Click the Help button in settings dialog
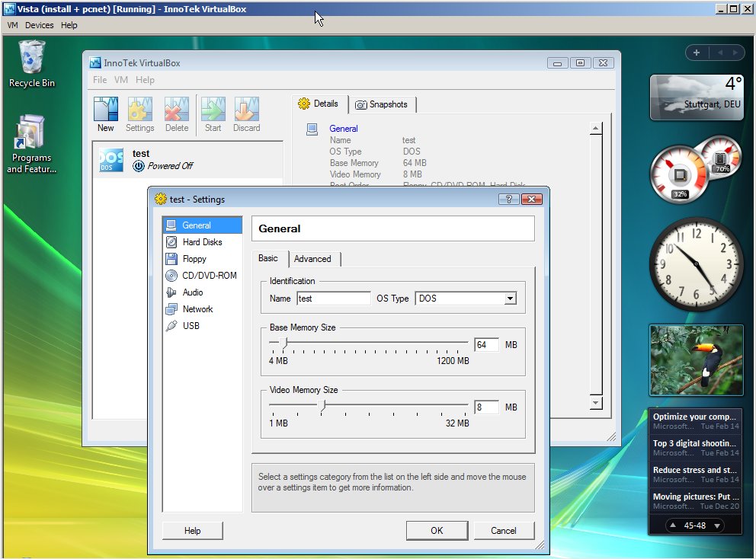This screenshot has width=756, height=559. 192,531
